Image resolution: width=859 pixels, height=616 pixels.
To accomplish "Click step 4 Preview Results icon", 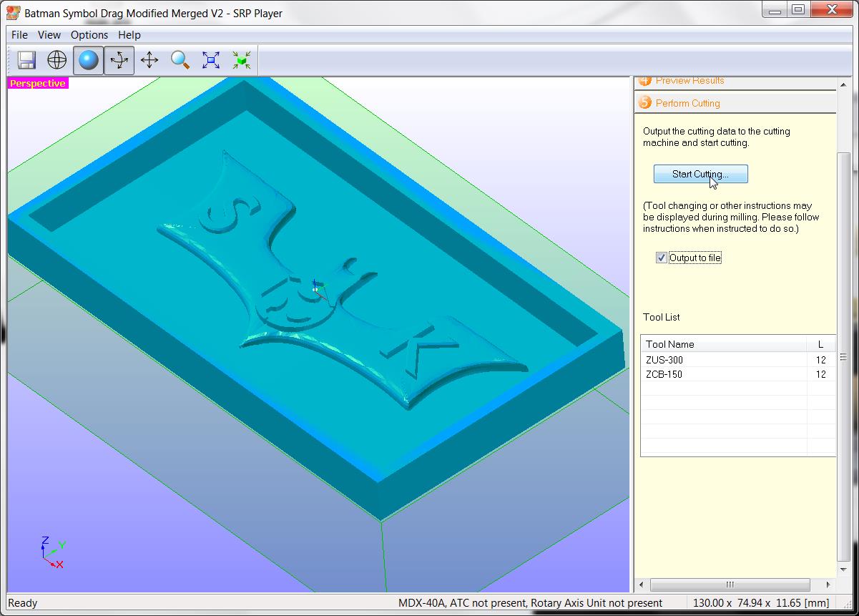I will coord(645,81).
